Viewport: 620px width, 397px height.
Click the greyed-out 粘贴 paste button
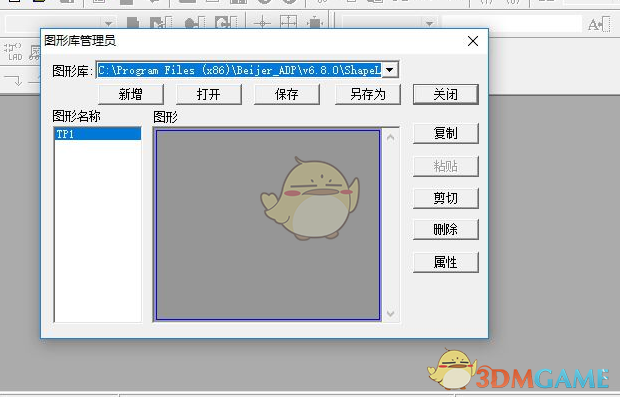(x=446, y=166)
